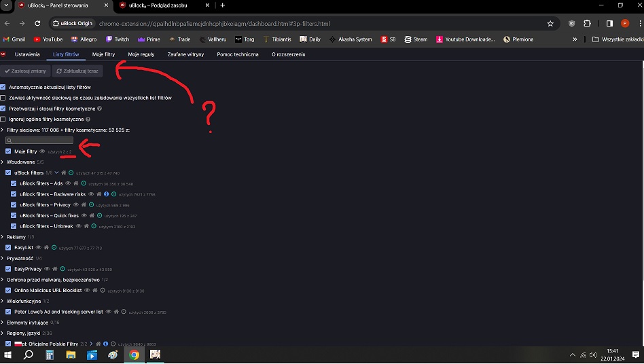This screenshot has height=364, width=644.
Task: Expand the Elementy irytujące section
Action: tap(3, 323)
